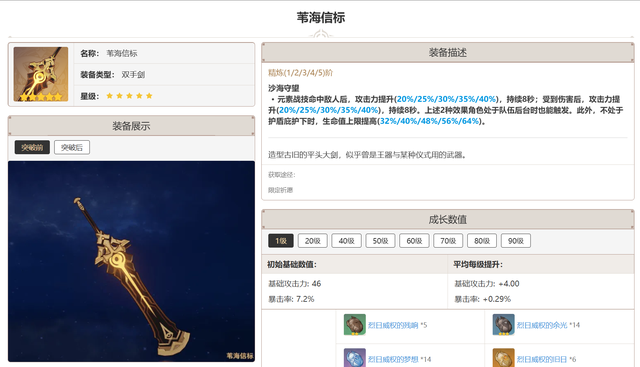The height and width of the screenshot is (367, 640).
Task: Select the 突破前 display tab
Action: click(x=32, y=147)
